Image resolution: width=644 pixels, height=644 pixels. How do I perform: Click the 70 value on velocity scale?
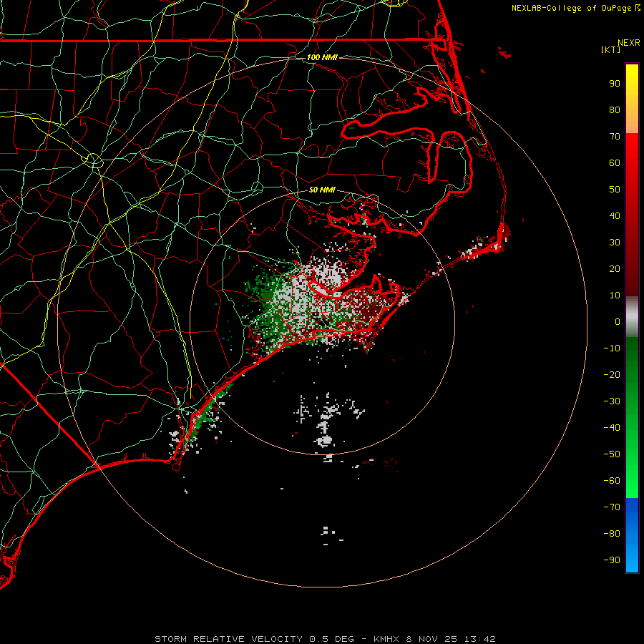coord(615,137)
